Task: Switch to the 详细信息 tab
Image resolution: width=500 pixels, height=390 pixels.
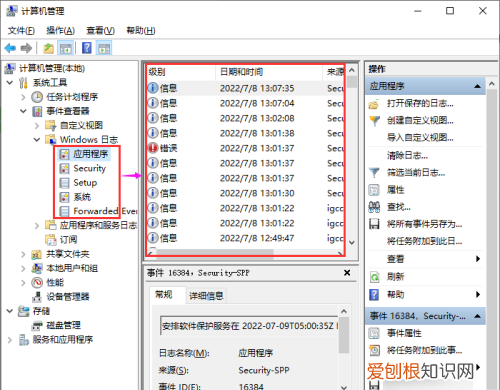Action: pos(206,296)
